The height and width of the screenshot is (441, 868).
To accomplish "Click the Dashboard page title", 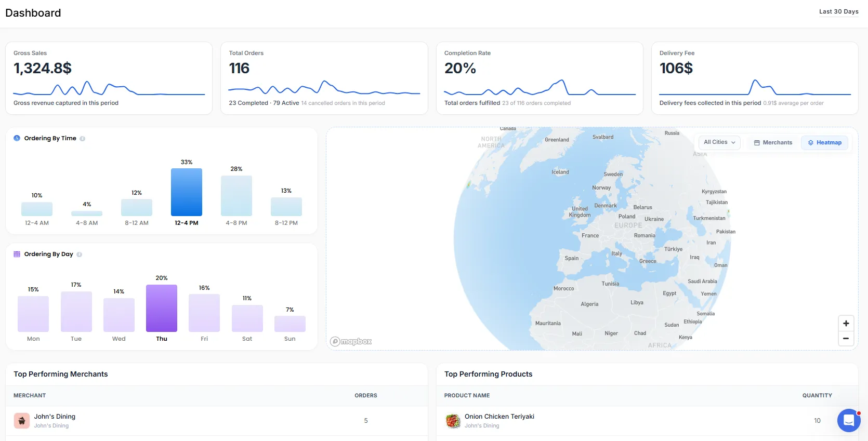I will tap(33, 13).
